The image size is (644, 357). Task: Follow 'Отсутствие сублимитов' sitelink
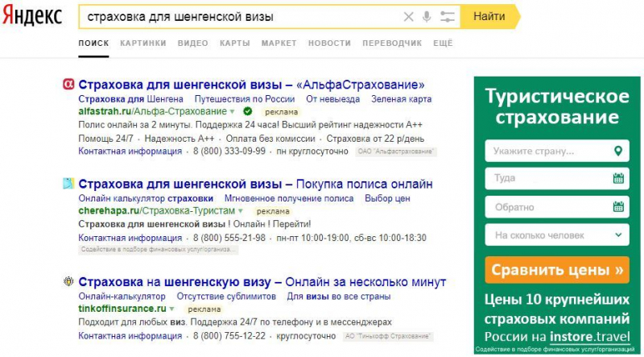click(x=226, y=297)
